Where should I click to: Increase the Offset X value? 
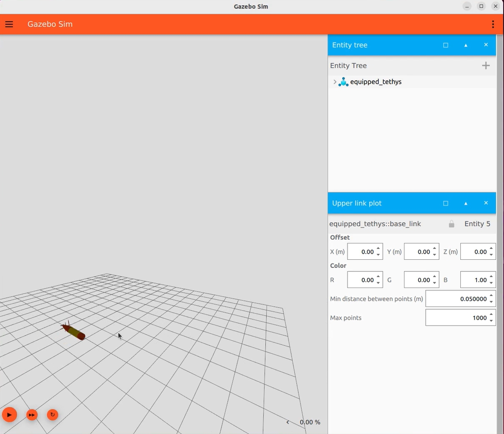378,248
